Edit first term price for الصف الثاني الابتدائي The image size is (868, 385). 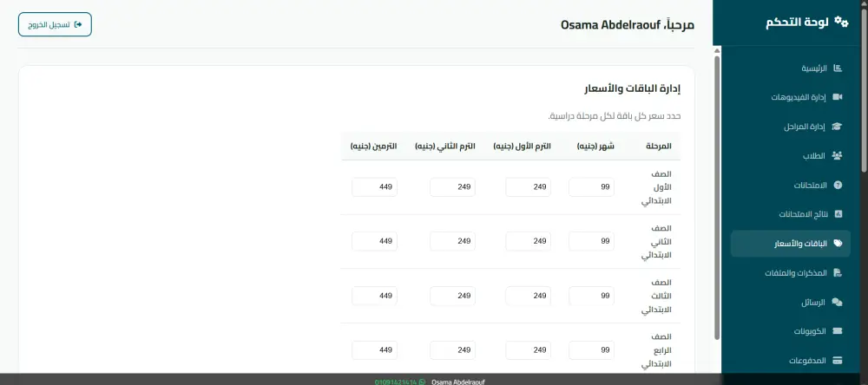pyautogui.click(x=528, y=241)
